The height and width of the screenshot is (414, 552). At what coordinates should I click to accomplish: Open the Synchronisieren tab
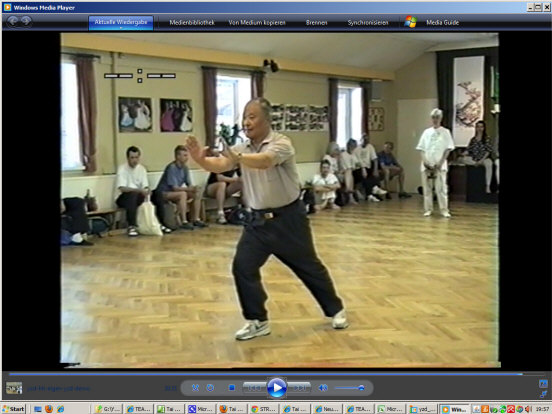(368, 23)
